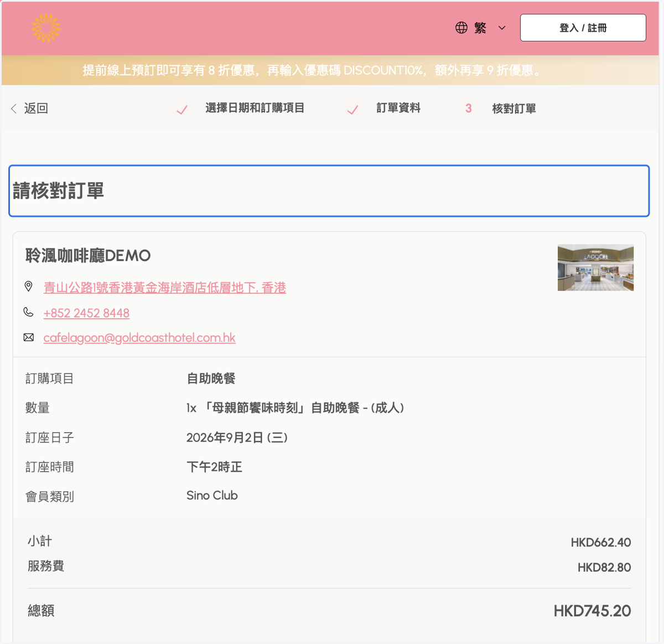Click the 繁 language label
Screen dimensions: 664x644
(x=480, y=28)
